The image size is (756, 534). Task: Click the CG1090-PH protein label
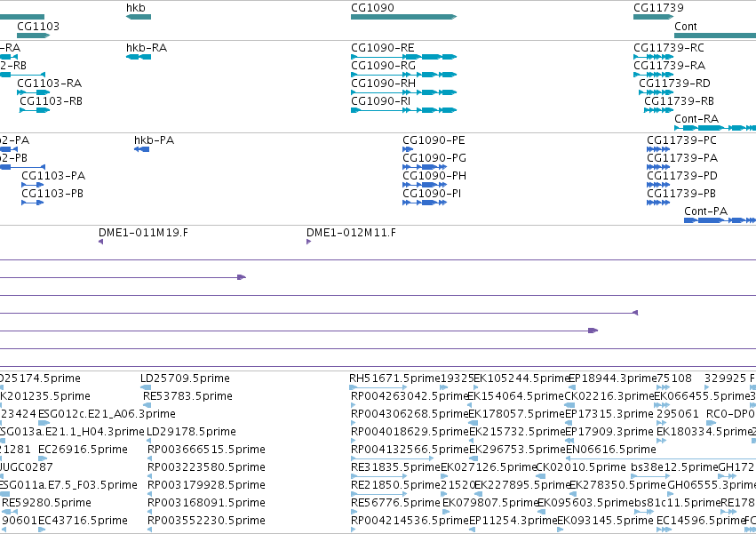[434, 176]
